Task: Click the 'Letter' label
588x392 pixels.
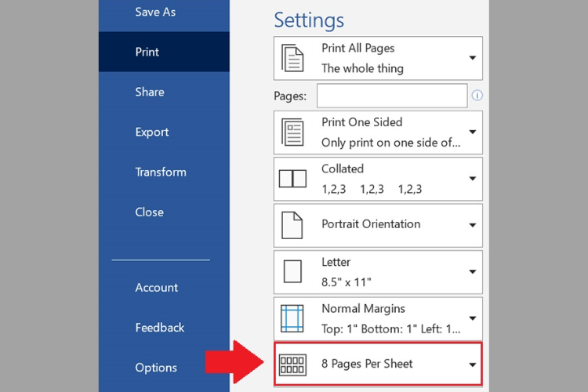Action: 336,262
